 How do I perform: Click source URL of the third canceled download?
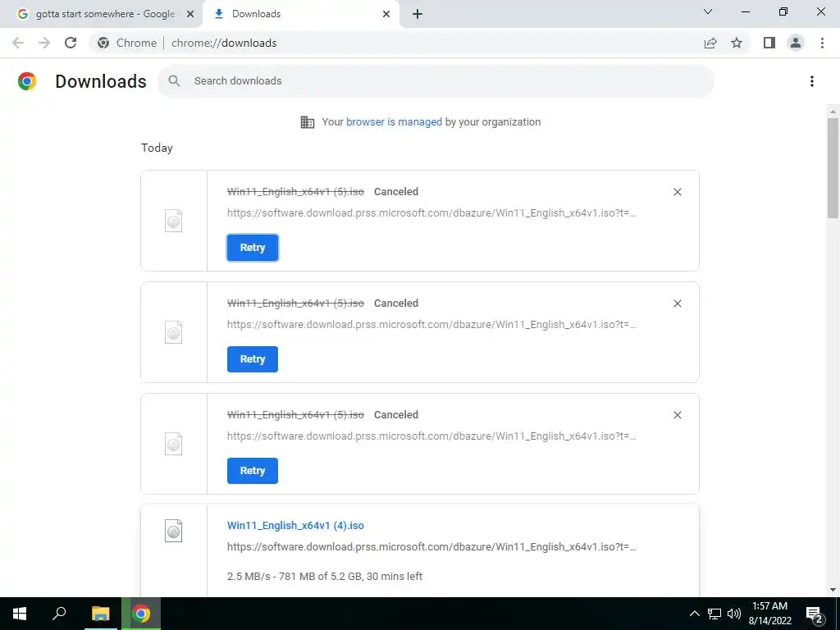click(431, 436)
